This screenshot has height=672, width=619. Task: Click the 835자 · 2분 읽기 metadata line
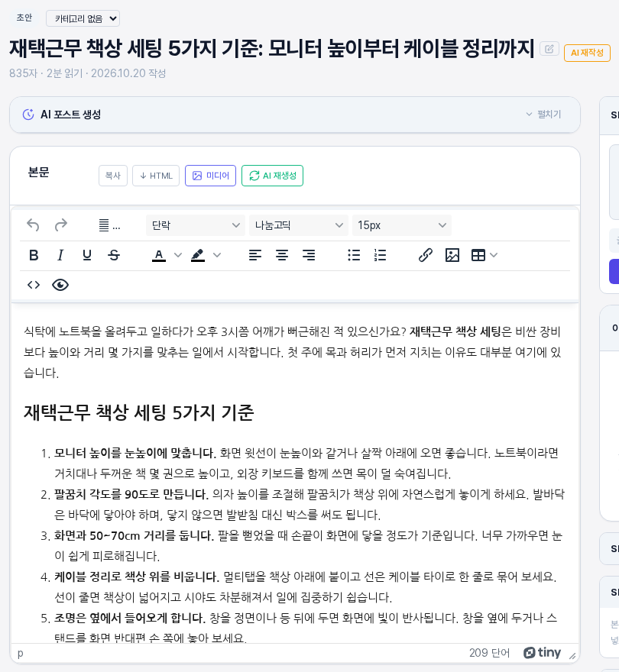88,73
